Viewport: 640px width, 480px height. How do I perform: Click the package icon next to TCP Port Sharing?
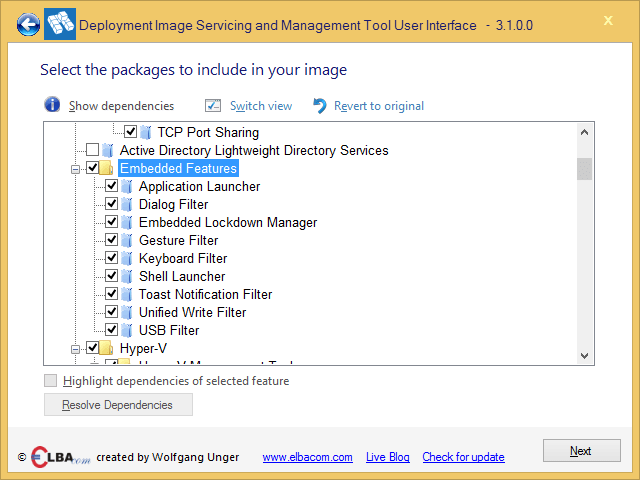click(146, 132)
